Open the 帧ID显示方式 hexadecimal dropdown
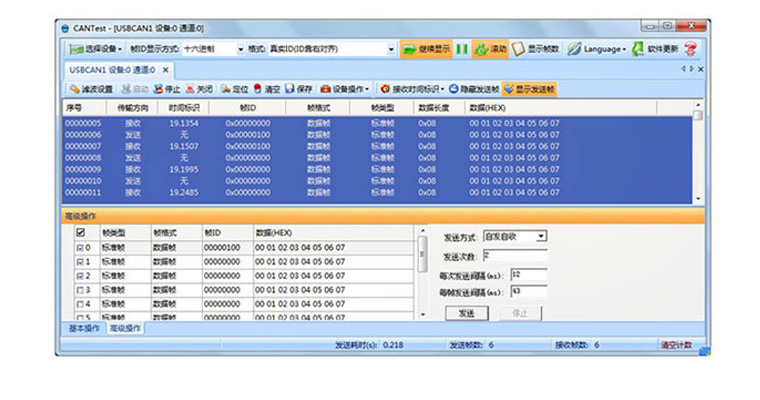The width and height of the screenshot is (760, 400). [239, 48]
